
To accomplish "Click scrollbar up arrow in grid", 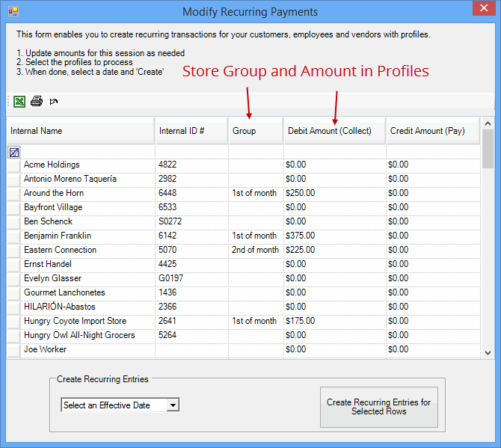I will coord(488,123).
